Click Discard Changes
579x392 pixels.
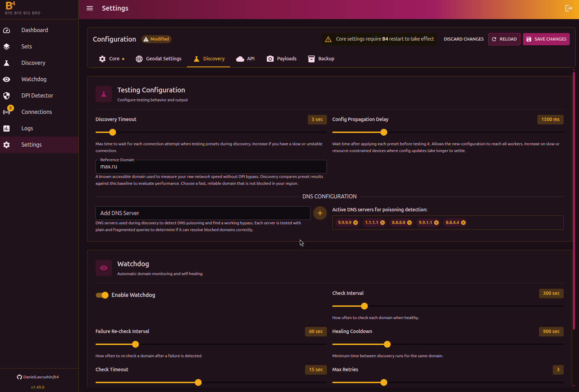(463, 39)
